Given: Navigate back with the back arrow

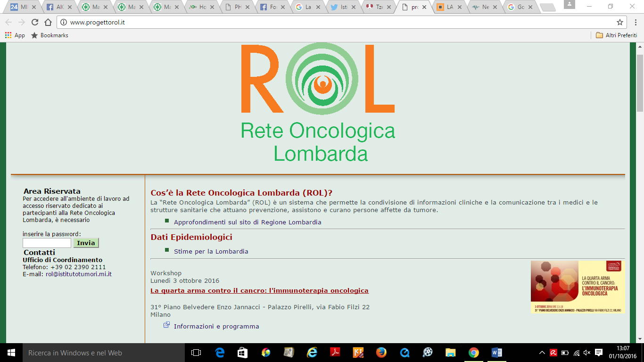Looking at the screenshot, I should (x=8, y=22).
